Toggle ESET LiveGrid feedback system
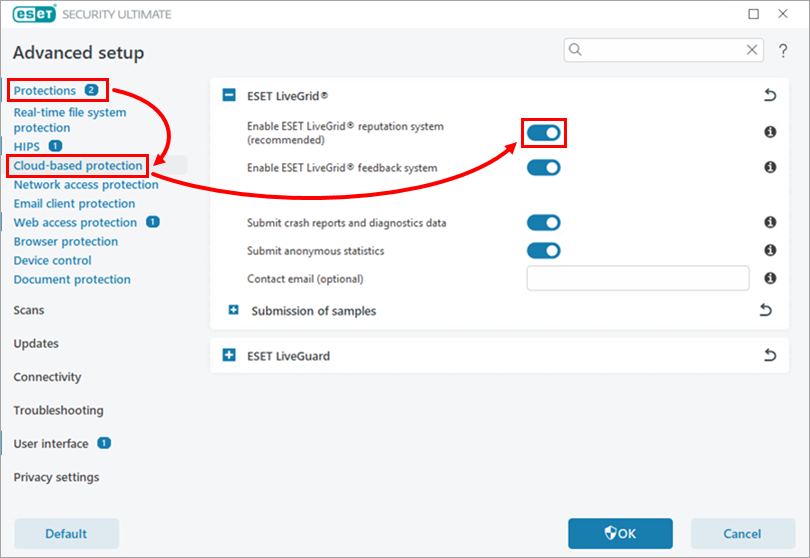Screen dimensions: 810x558 (x=544, y=167)
